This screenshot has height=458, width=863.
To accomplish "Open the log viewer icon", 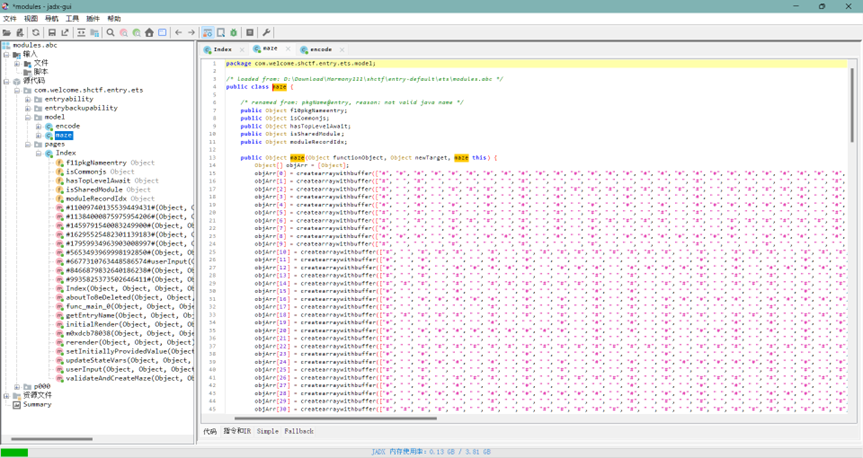I will [250, 32].
